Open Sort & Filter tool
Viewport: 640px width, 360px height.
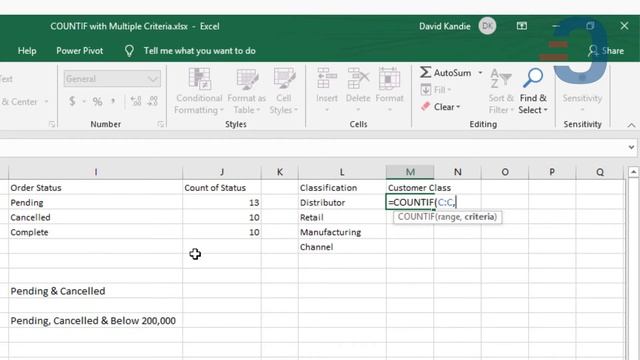(501, 91)
